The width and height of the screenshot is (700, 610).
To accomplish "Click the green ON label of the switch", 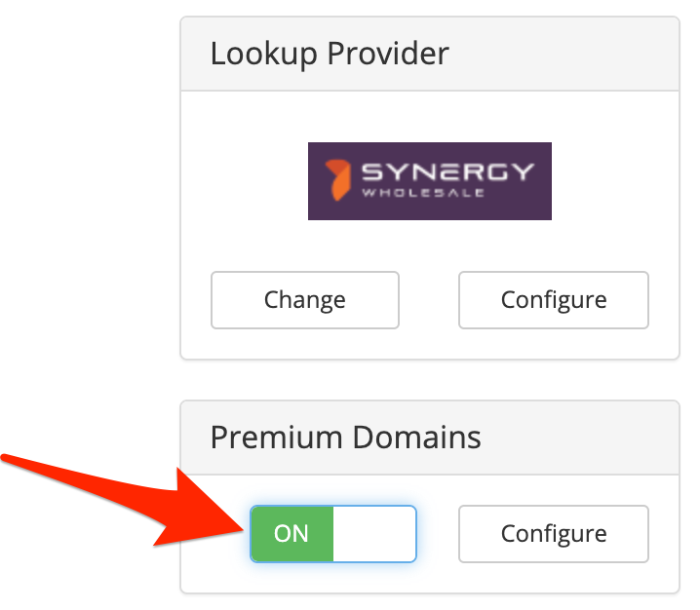I will point(292,533).
